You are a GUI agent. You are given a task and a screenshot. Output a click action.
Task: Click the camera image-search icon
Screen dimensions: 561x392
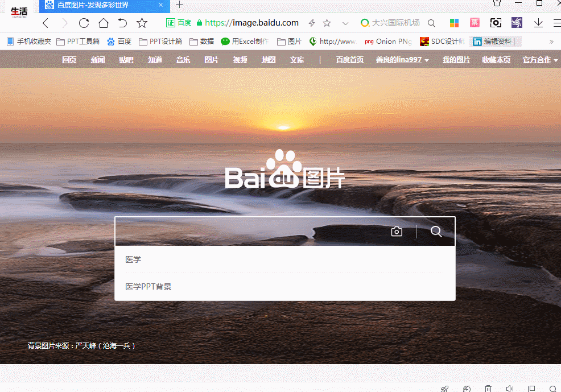[x=397, y=232]
